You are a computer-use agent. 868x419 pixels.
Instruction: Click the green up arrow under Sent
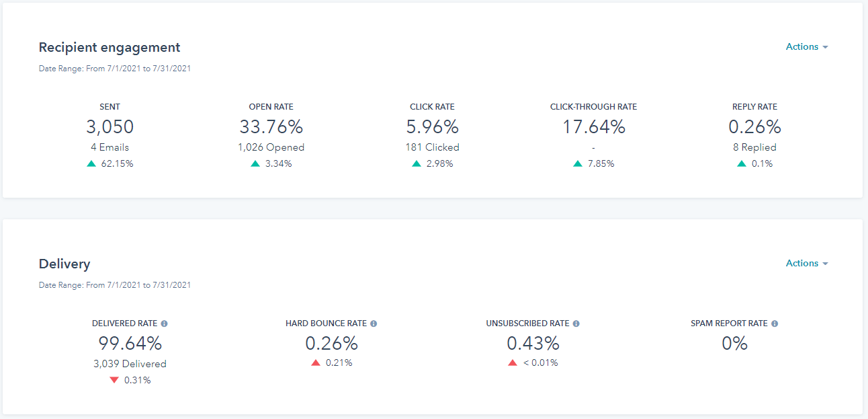point(91,163)
